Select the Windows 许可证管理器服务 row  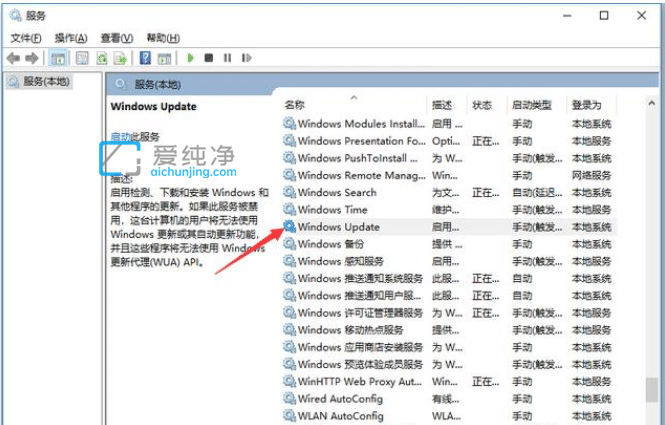(448, 313)
